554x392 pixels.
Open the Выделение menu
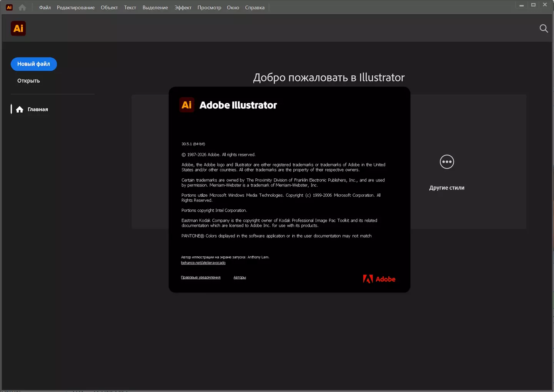coord(155,7)
